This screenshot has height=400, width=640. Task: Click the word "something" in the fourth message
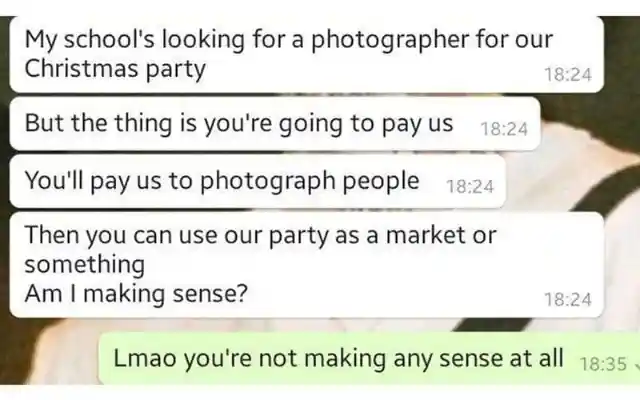(84, 265)
